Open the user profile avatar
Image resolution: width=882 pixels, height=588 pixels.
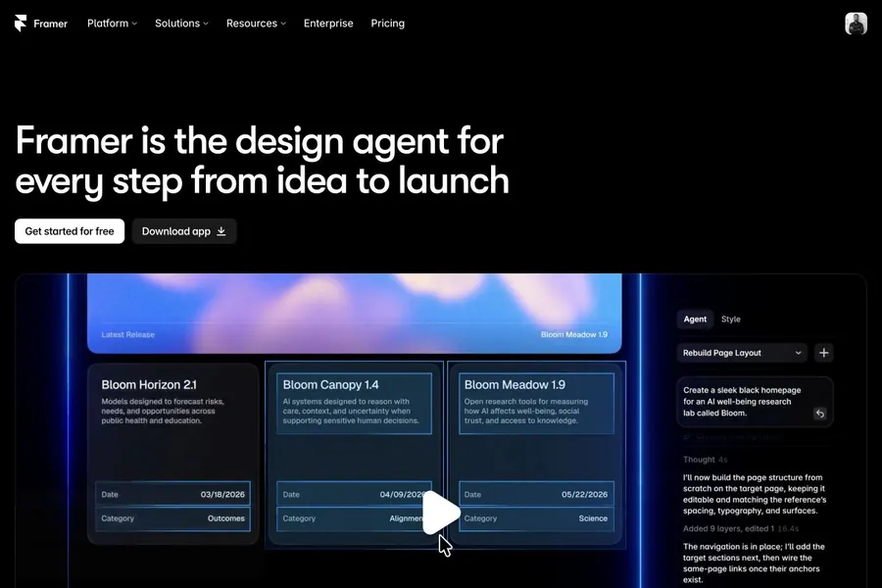(856, 24)
